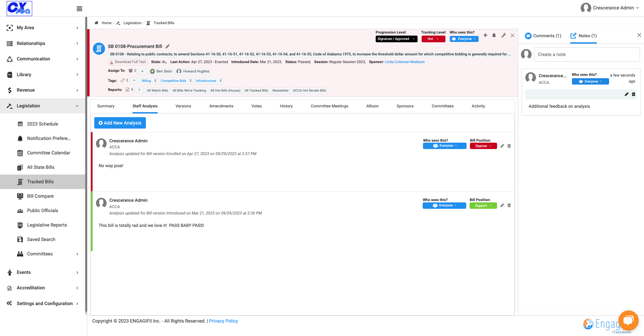
Task: Open the note's Everyone visibility dropdown
Action: tap(590, 82)
